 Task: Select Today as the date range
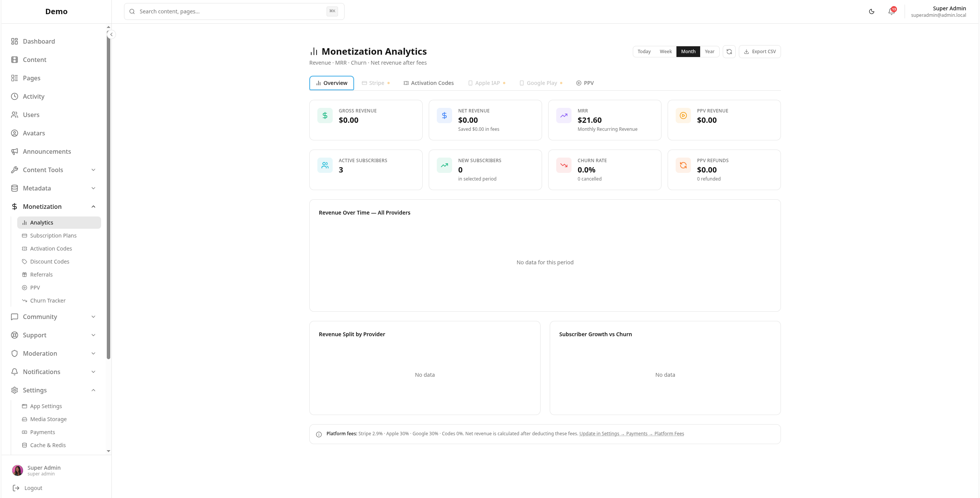click(644, 51)
